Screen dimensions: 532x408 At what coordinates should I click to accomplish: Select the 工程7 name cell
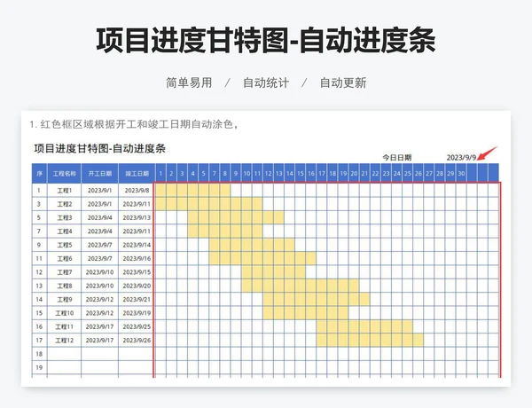pos(64,272)
